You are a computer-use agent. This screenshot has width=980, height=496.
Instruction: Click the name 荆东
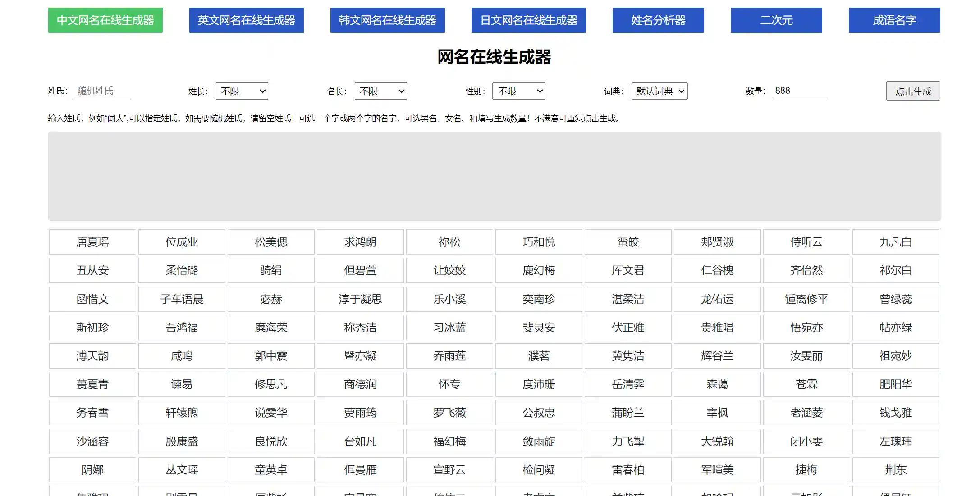895,469
